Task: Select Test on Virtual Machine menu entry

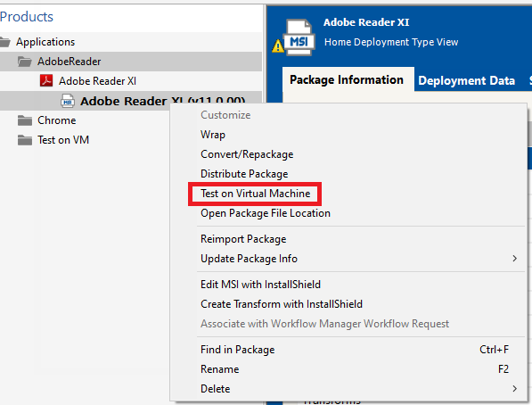Action: pyautogui.click(x=255, y=194)
